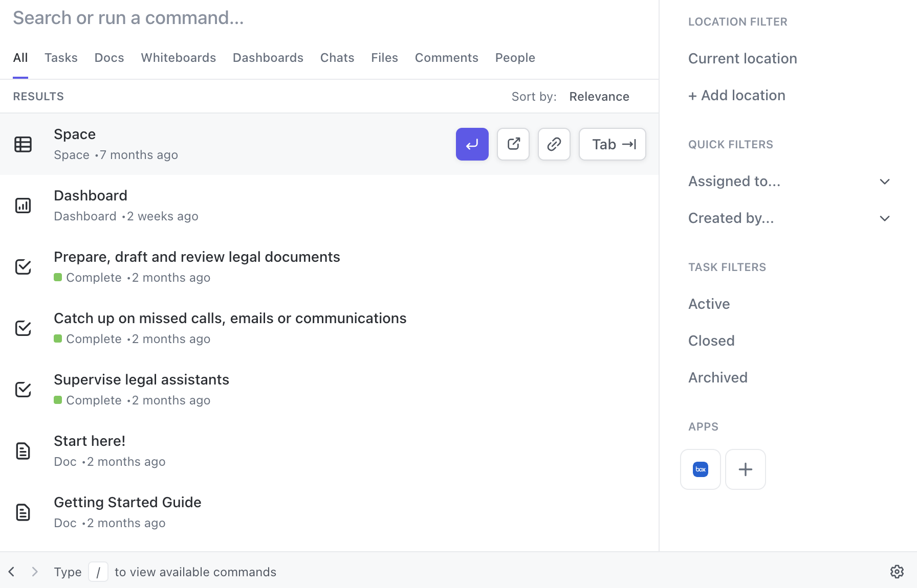917x588 pixels.
Task: Copy link to Space using the link icon
Action: point(554,144)
